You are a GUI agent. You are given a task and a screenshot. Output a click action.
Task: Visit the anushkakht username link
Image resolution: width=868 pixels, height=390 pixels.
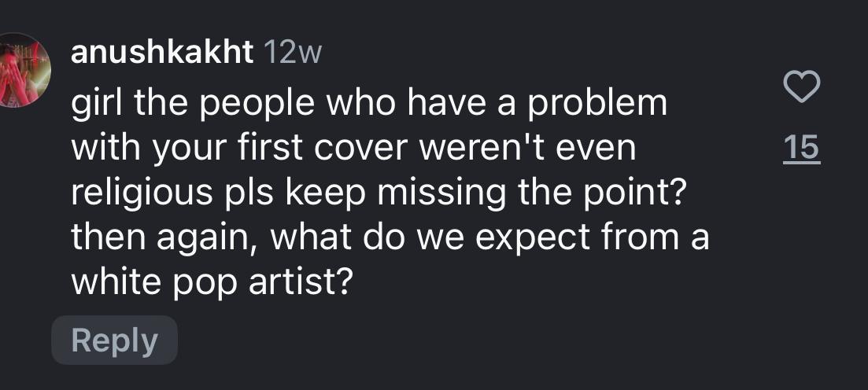[x=162, y=53]
